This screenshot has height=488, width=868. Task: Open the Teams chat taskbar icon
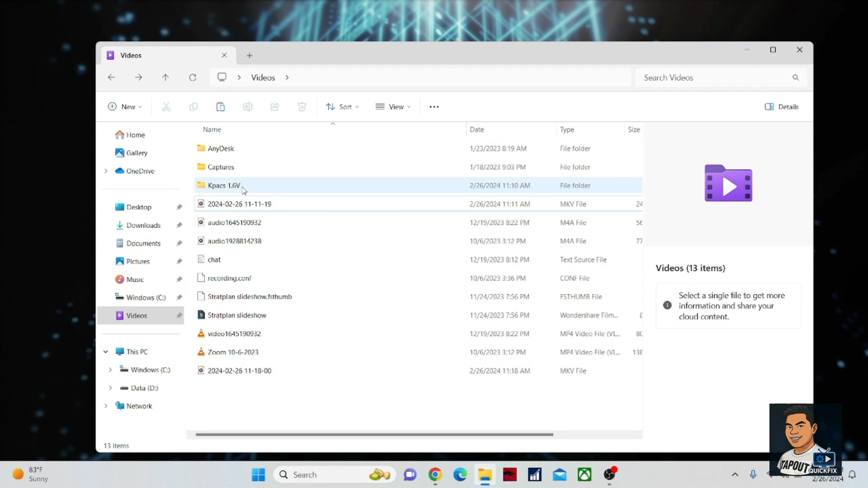410,474
